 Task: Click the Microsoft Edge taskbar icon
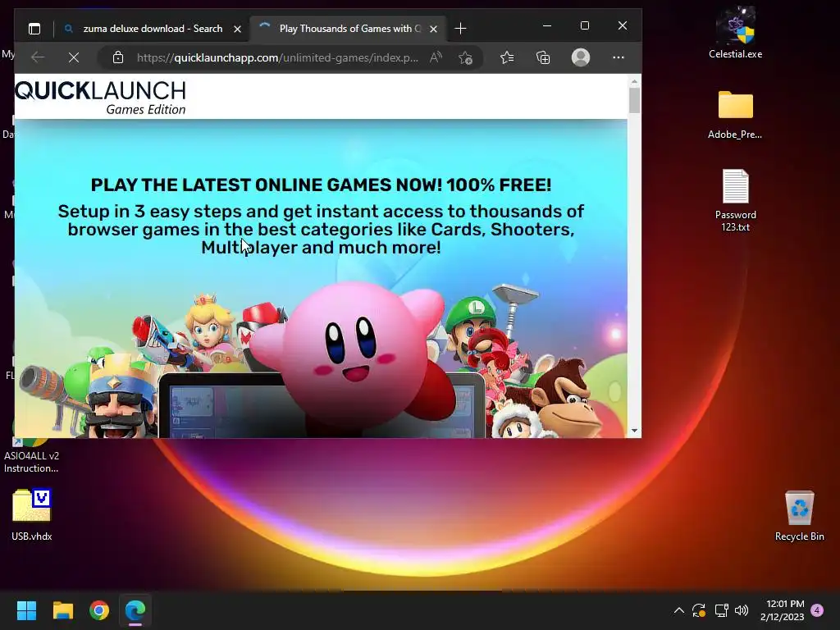[x=135, y=610]
